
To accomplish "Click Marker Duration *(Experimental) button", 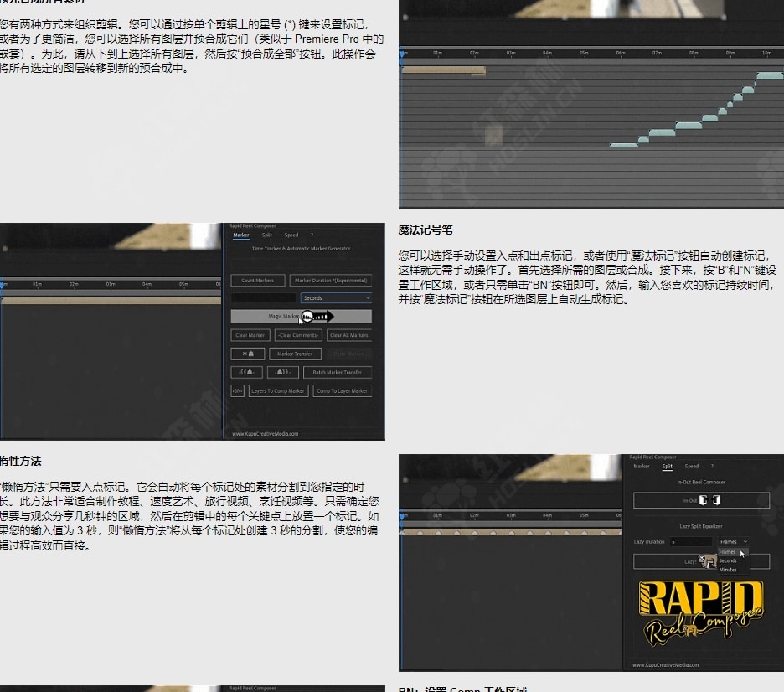I will pos(331,280).
